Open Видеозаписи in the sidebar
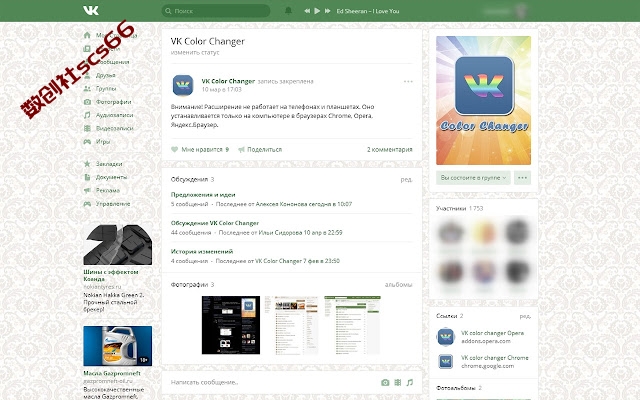This screenshot has width=640, height=400. point(115,128)
